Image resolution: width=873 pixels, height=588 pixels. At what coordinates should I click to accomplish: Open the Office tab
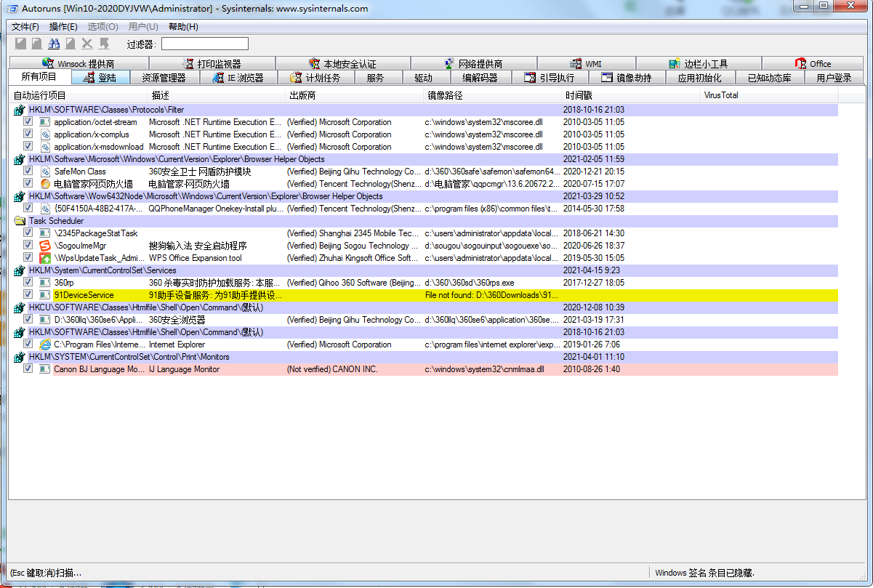812,64
